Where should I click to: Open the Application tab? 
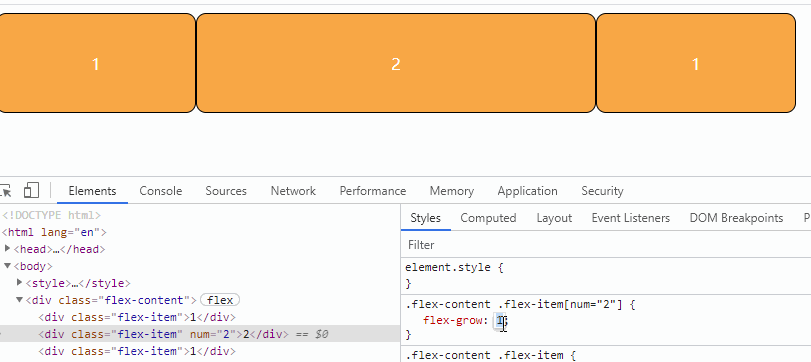pos(528,191)
